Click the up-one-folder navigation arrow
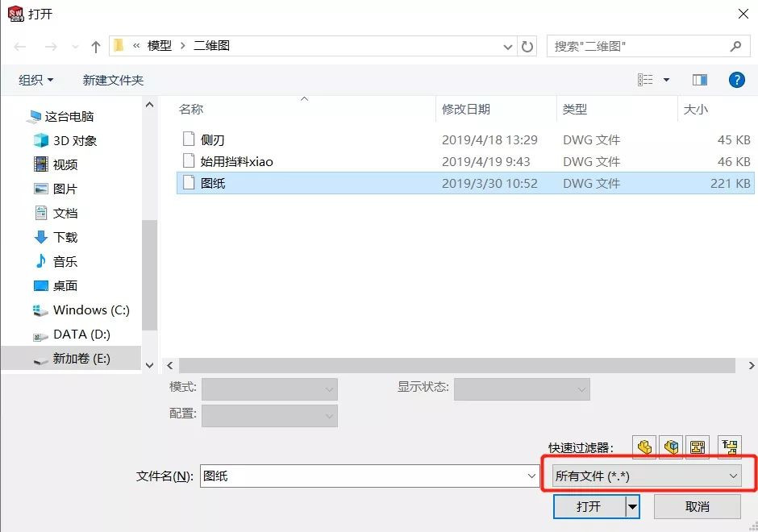 pos(94,46)
